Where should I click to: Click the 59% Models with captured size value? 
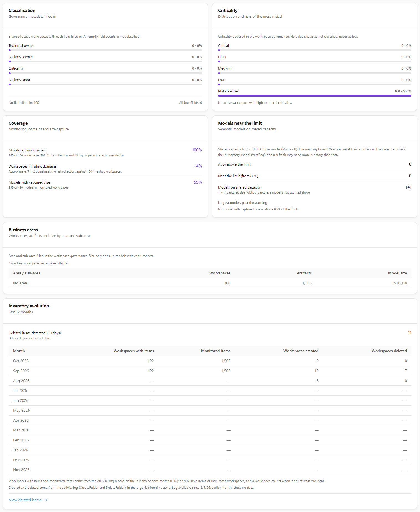(198, 182)
